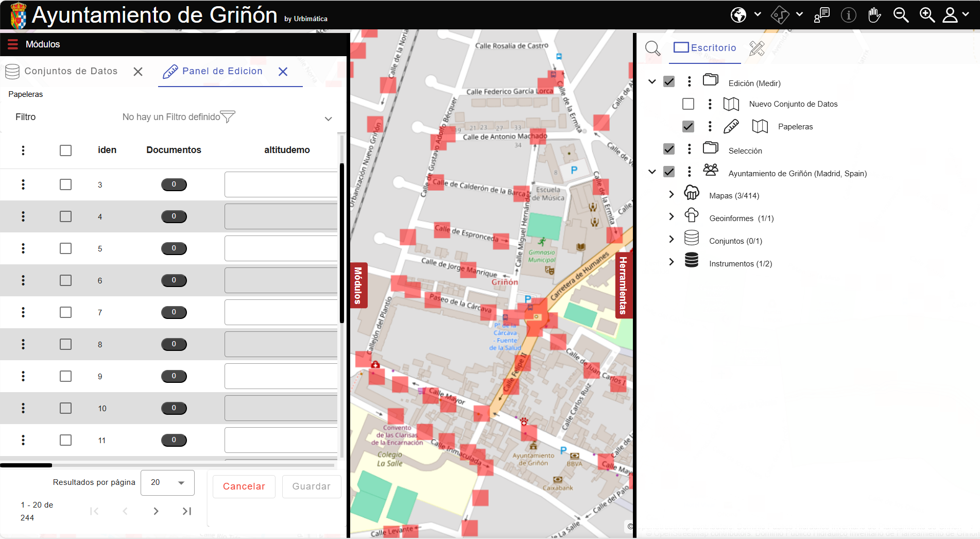Zoom out using the magnifier minus icon

pyautogui.click(x=901, y=14)
